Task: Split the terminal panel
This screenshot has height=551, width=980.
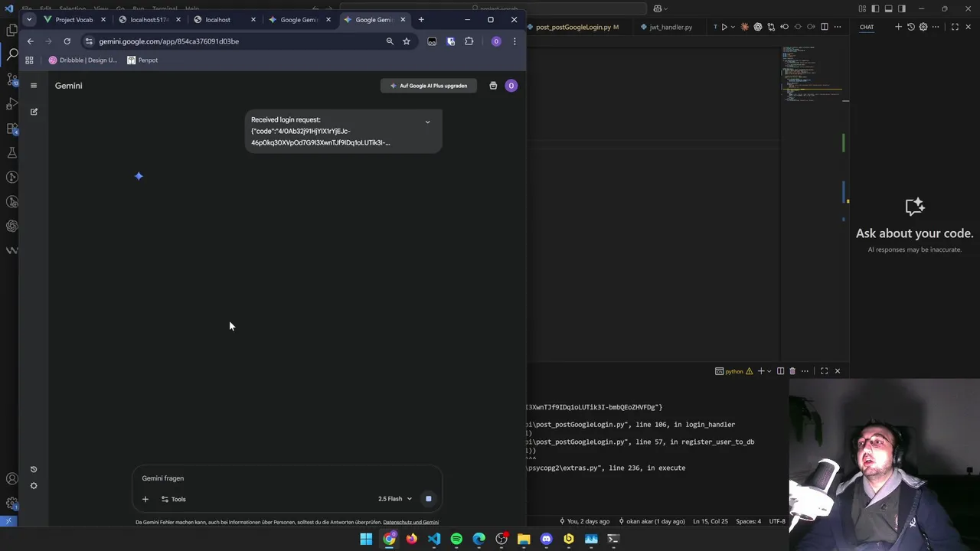Action: pos(780,371)
